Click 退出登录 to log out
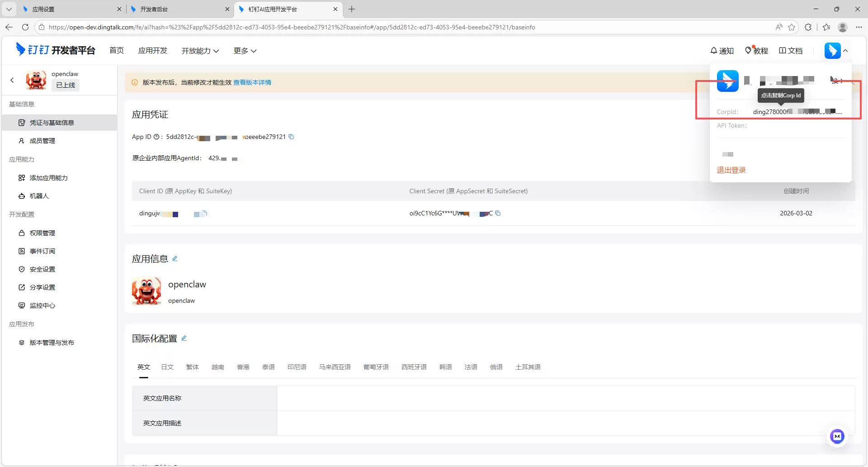 (731, 170)
